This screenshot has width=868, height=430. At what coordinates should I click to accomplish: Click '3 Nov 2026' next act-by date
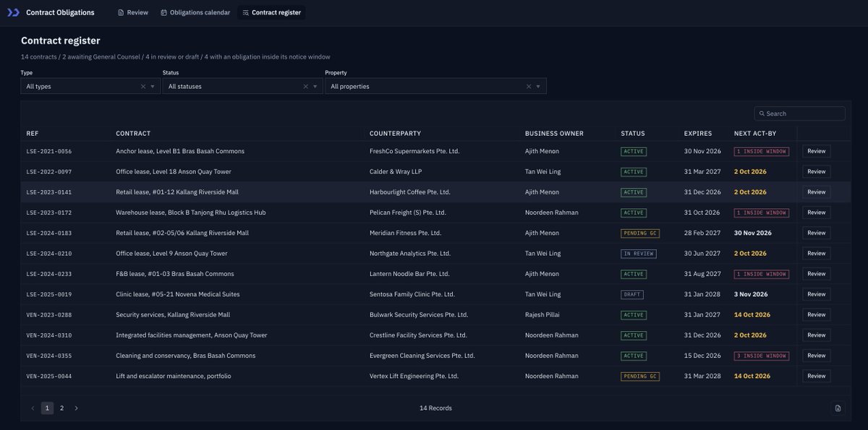pyautogui.click(x=751, y=294)
